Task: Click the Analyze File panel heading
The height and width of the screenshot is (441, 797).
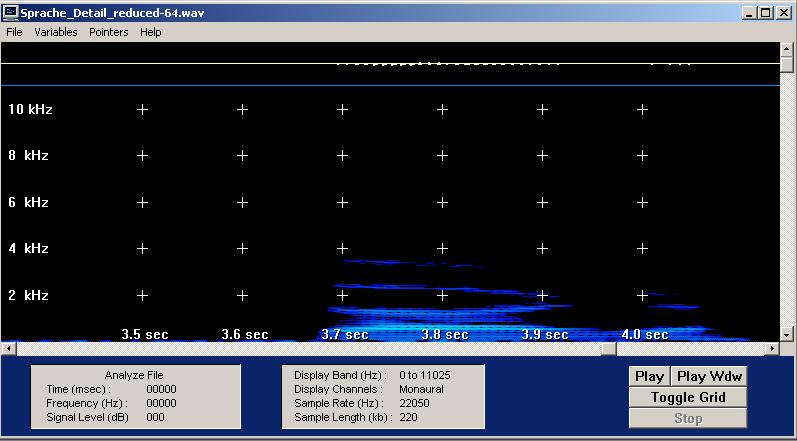Action: (134, 375)
